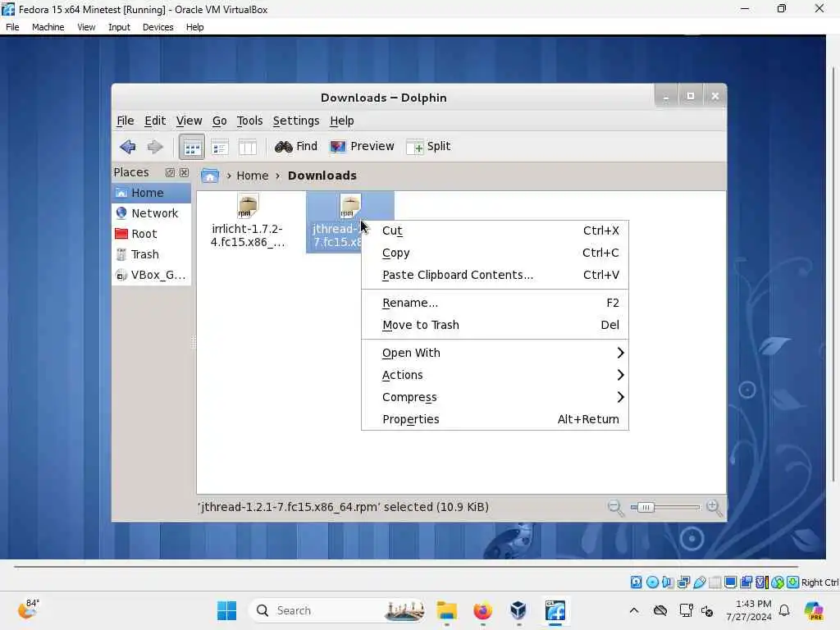Viewport: 840px width, 630px height.
Task: Click VirtualBox network status icon
Action: pyautogui.click(x=683, y=582)
